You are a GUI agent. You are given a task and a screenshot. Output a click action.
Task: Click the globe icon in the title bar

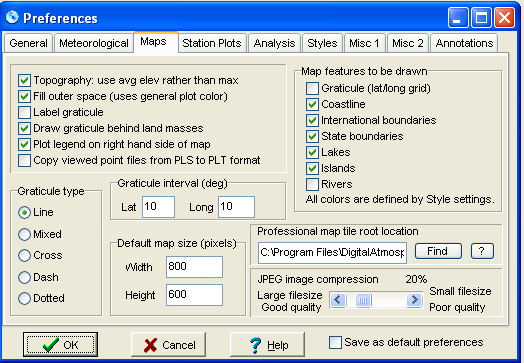pyautogui.click(x=12, y=17)
